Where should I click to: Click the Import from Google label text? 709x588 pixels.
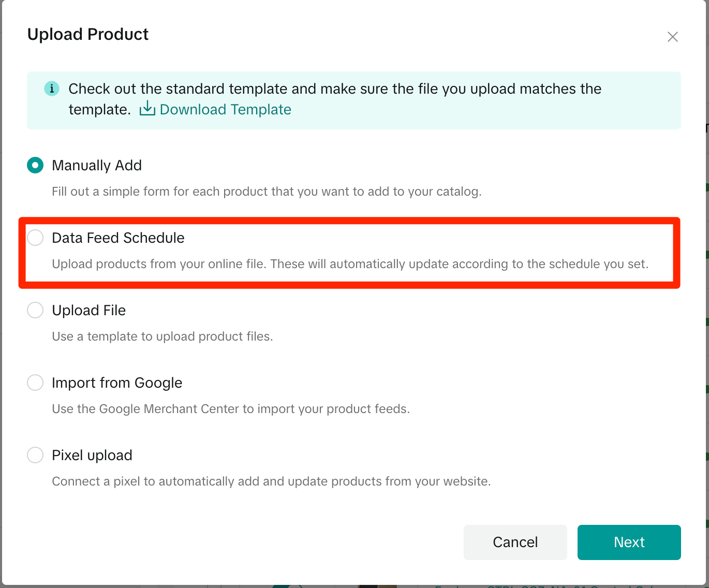pos(117,383)
